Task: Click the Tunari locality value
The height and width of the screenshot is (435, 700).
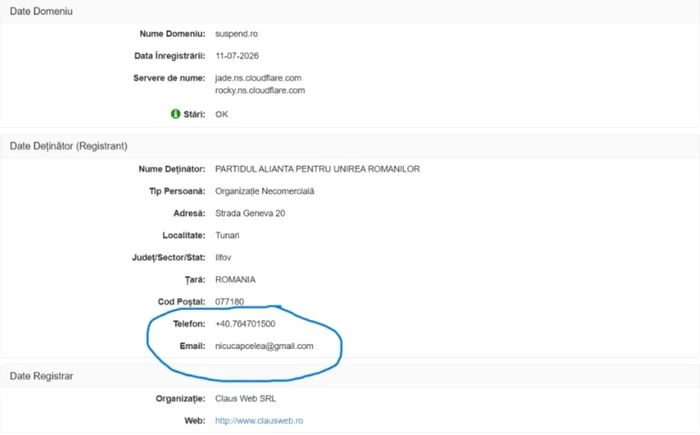Action: click(227, 235)
